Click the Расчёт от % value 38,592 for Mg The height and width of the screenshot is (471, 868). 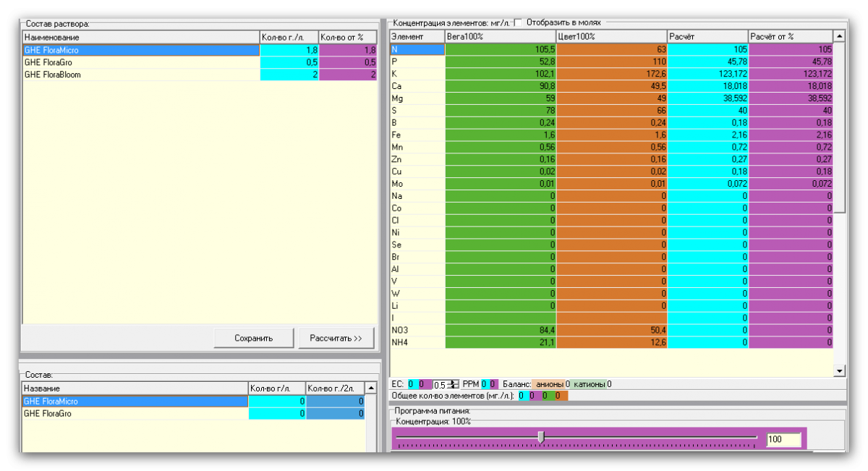[791, 98]
